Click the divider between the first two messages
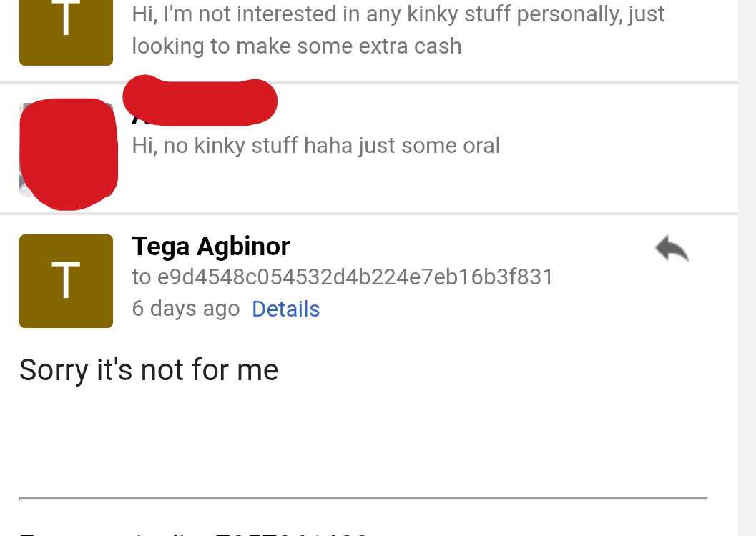 point(369,83)
